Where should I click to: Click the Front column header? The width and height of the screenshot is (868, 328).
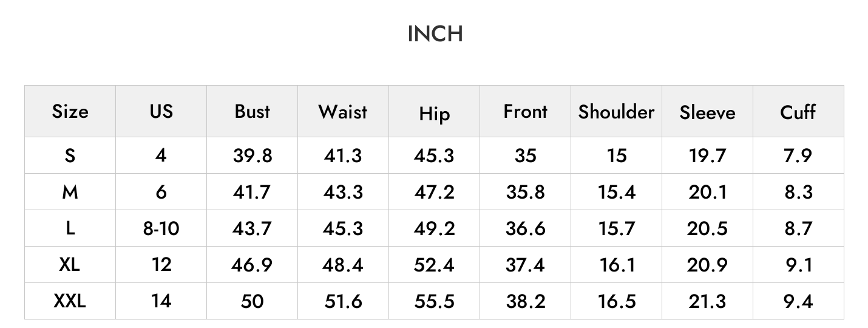[525, 111]
